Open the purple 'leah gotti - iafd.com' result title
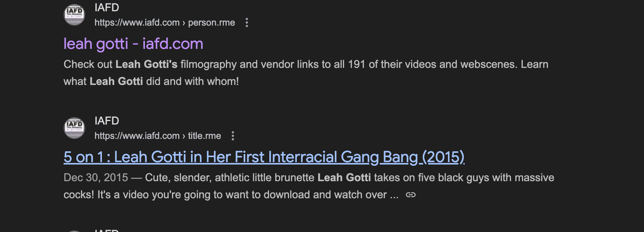The height and width of the screenshot is (232, 644). (x=133, y=44)
